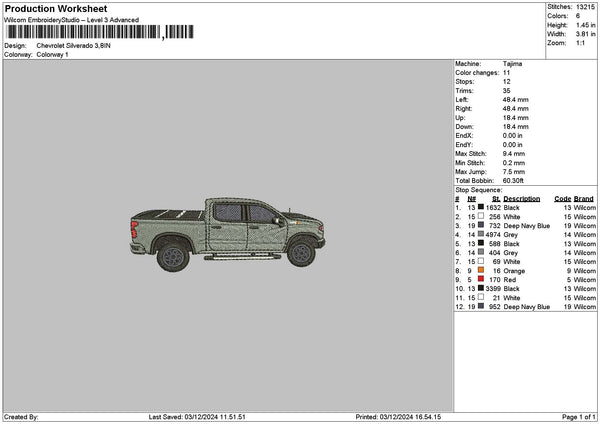Click the Deep Navy Blue swatch in stop 3
The image size is (600, 424).
(x=481, y=225)
